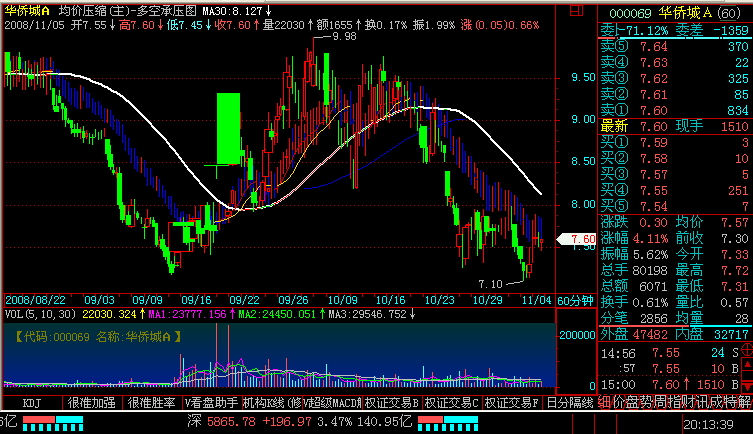Viewport: 753px width, 434px height.
Task: Click the 买③ 7.57 bid row
Action: pos(674,175)
